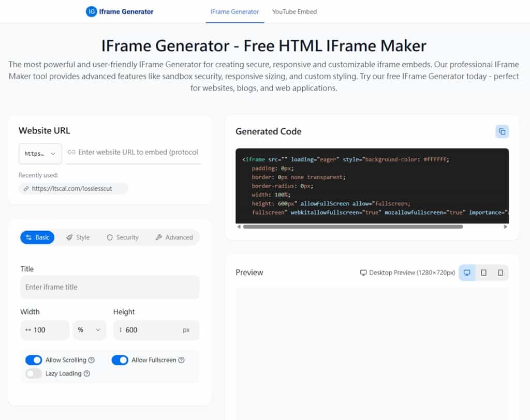Select the desktop preview device icon

(467, 273)
